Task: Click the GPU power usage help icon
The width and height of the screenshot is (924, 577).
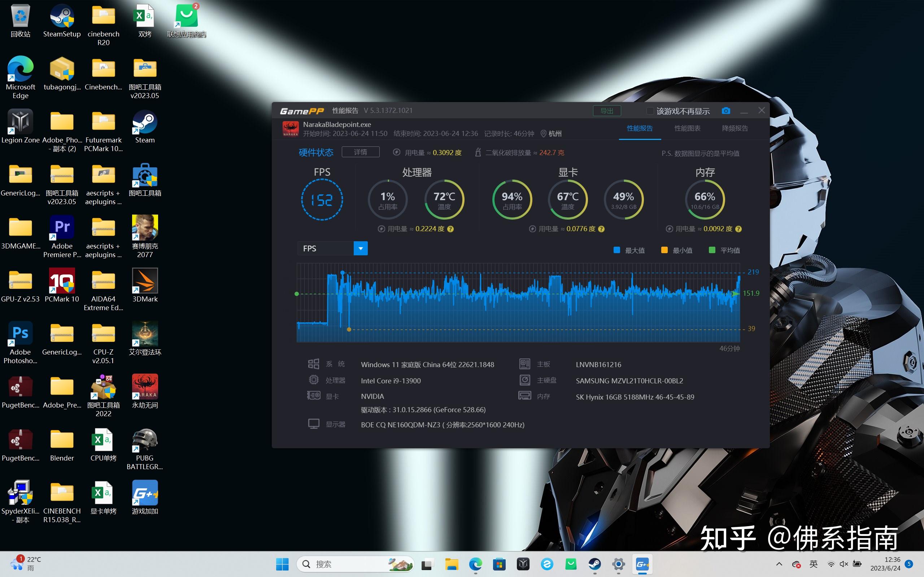Action: (x=601, y=229)
